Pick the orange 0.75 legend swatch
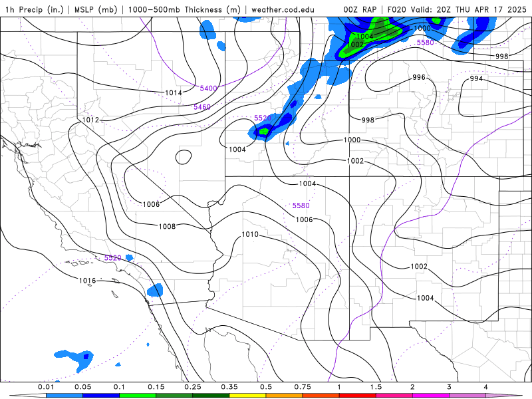This screenshot has height=399, width=532. coord(285,396)
